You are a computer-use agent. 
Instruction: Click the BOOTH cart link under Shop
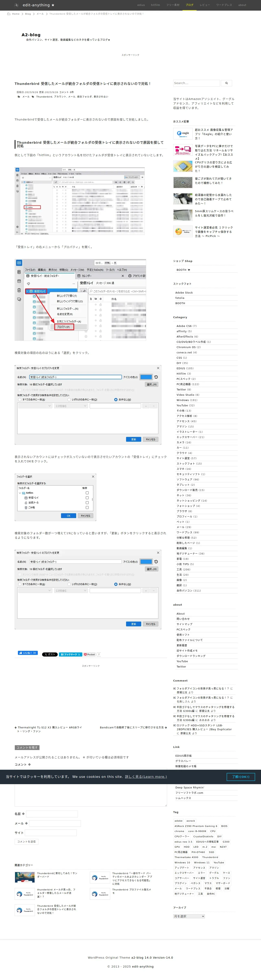(183, 270)
